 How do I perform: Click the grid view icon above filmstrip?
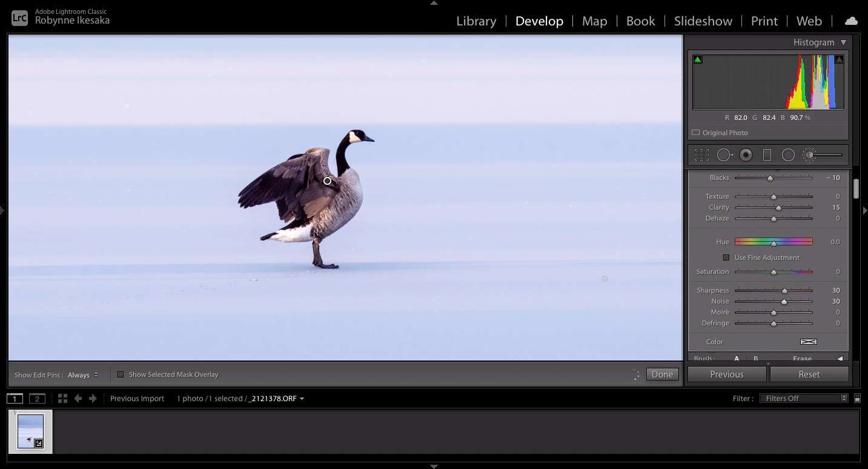(62, 398)
